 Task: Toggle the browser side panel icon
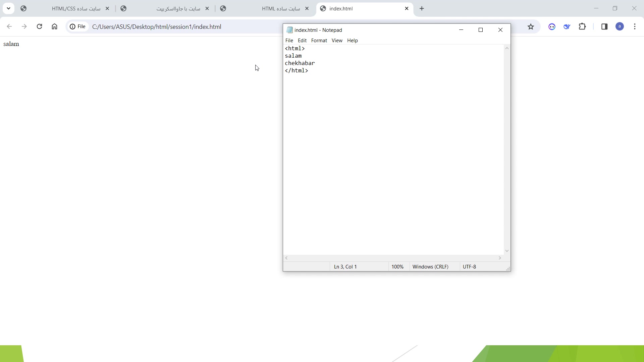point(604,26)
